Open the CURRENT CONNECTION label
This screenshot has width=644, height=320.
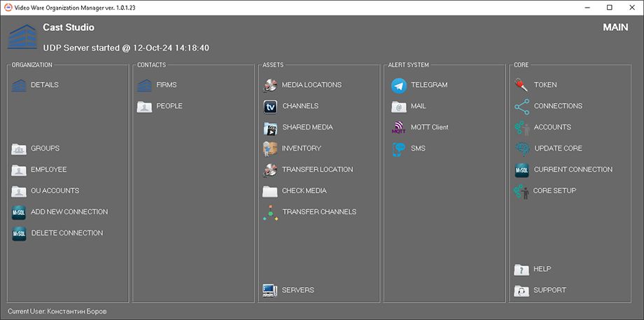click(x=573, y=169)
